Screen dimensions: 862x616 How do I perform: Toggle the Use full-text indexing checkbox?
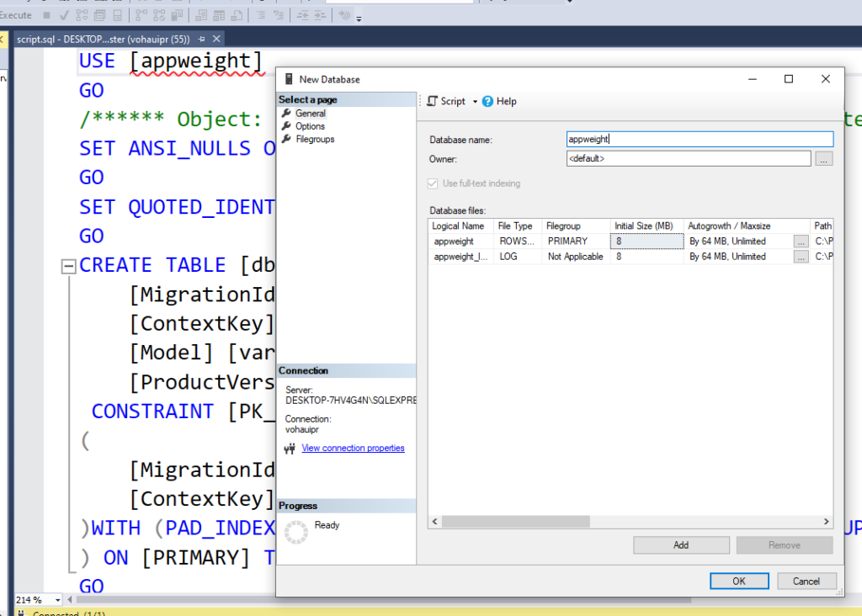pos(434,183)
